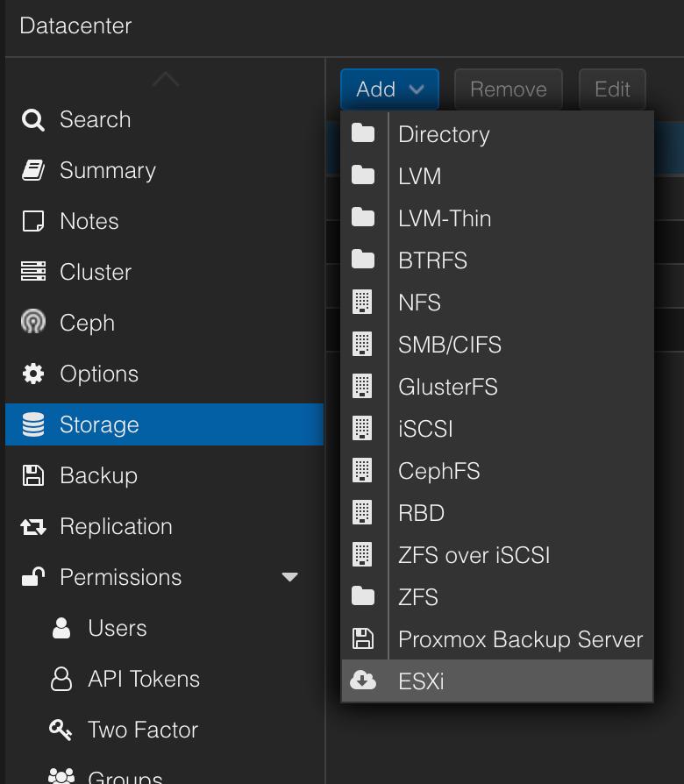
Task: Open the Two Factor tree item
Action: click(x=143, y=731)
